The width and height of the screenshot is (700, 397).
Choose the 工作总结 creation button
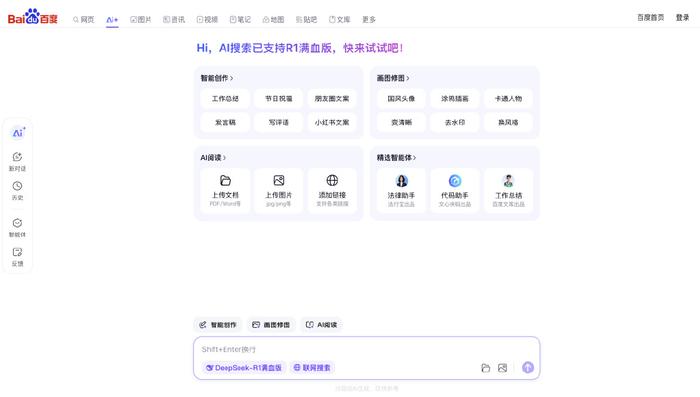pos(225,99)
